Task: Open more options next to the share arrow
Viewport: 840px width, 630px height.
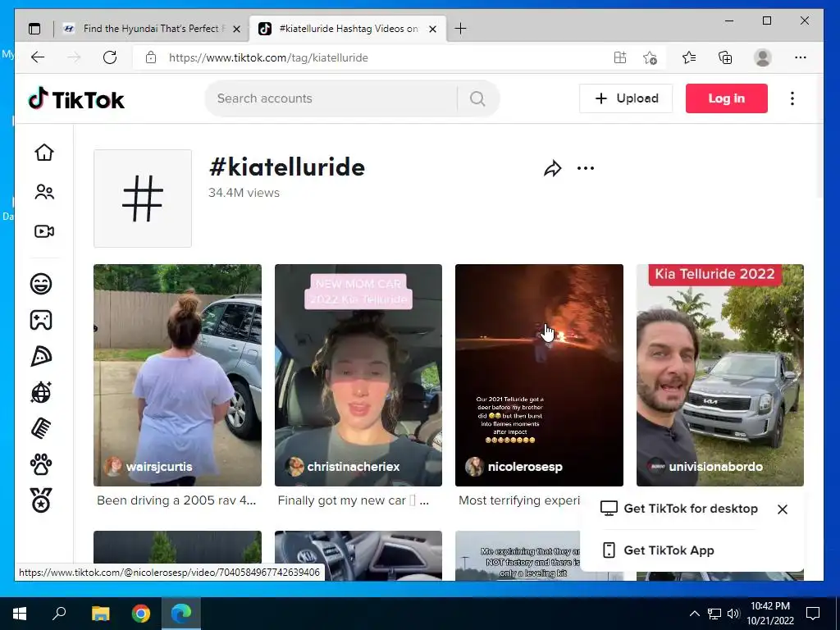Action: click(x=586, y=169)
